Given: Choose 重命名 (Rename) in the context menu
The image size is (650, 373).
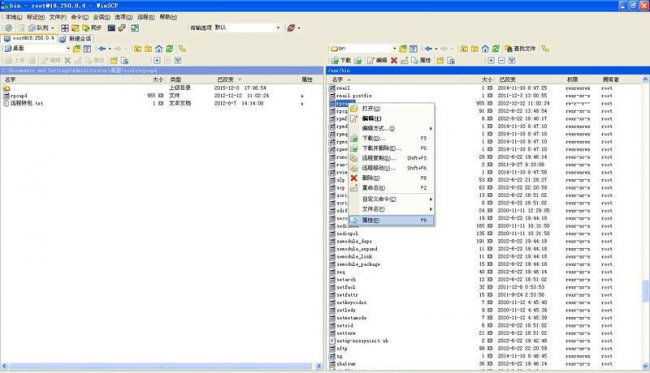Looking at the screenshot, I should tap(392, 188).
